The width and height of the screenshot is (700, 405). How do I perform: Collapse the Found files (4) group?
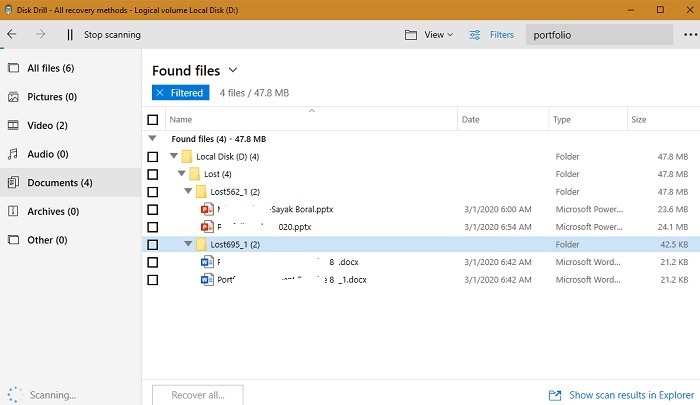(x=153, y=138)
